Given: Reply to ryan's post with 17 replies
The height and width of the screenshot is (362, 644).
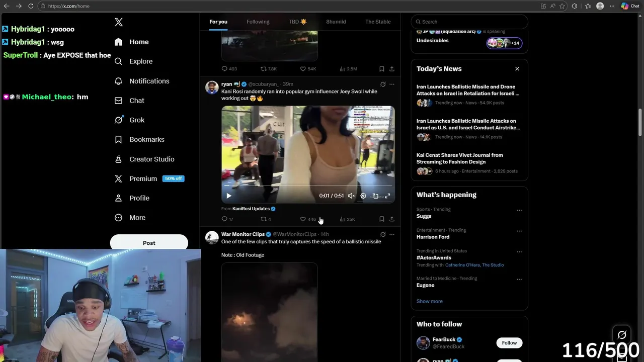Looking at the screenshot, I should tap(227, 219).
